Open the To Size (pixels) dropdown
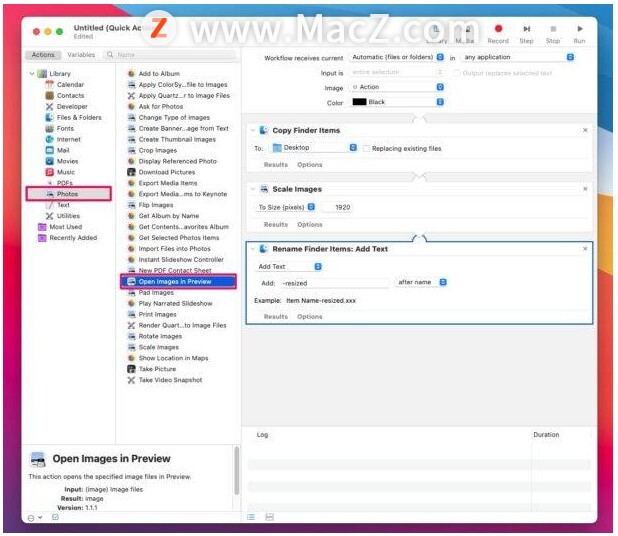The height and width of the screenshot is (536, 618). (x=286, y=207)
